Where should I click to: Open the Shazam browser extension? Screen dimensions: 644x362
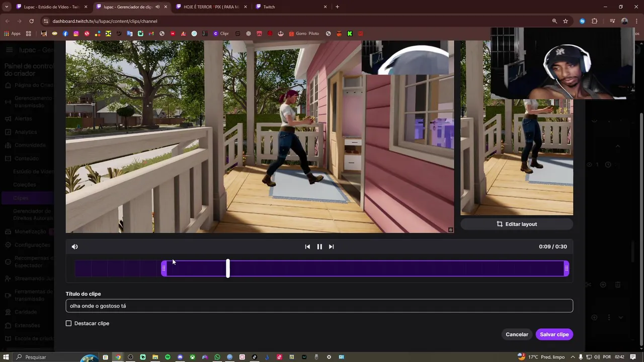click(x=582, y=21)
